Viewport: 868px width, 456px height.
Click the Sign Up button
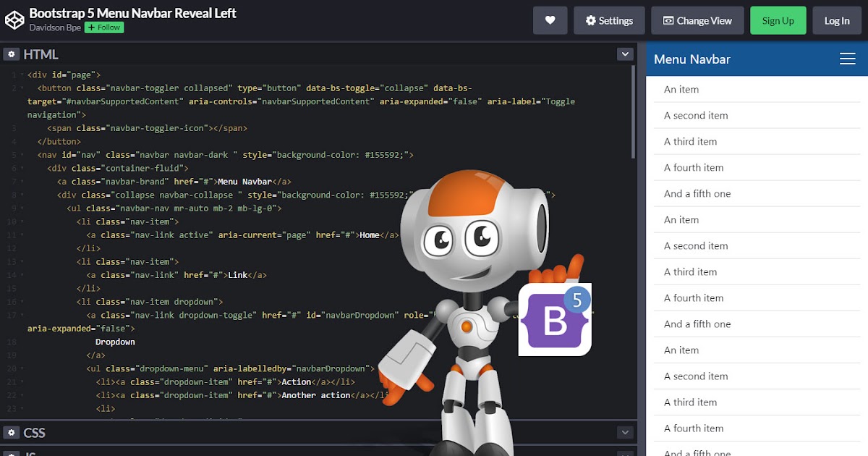[778, 20]
